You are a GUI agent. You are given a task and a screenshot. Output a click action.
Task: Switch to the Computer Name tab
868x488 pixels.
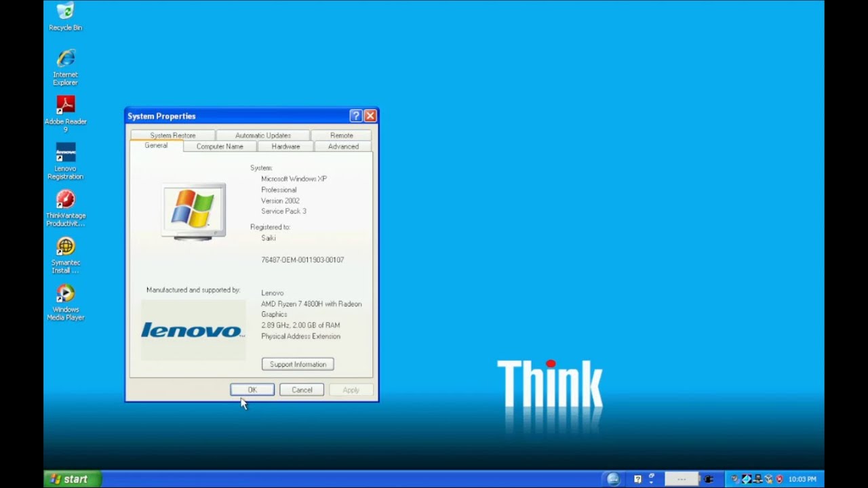click(220, 146)
